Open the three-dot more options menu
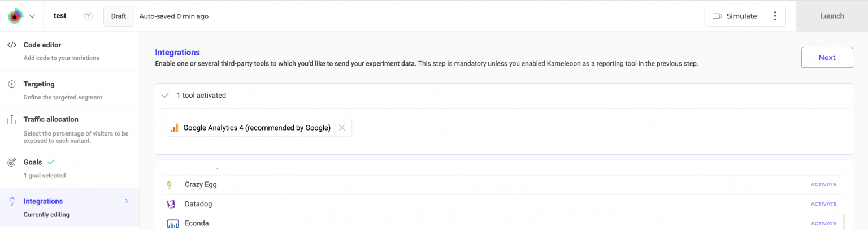 (775, 16)
